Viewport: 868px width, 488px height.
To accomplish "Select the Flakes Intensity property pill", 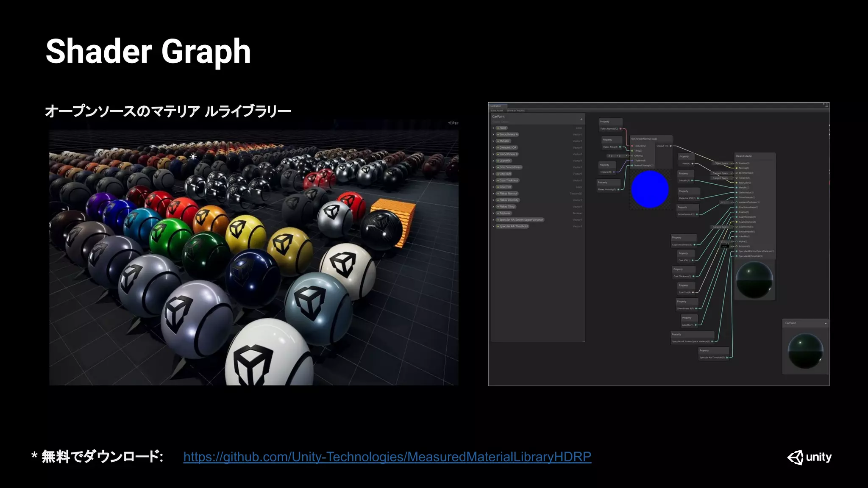I will (508, 200).
